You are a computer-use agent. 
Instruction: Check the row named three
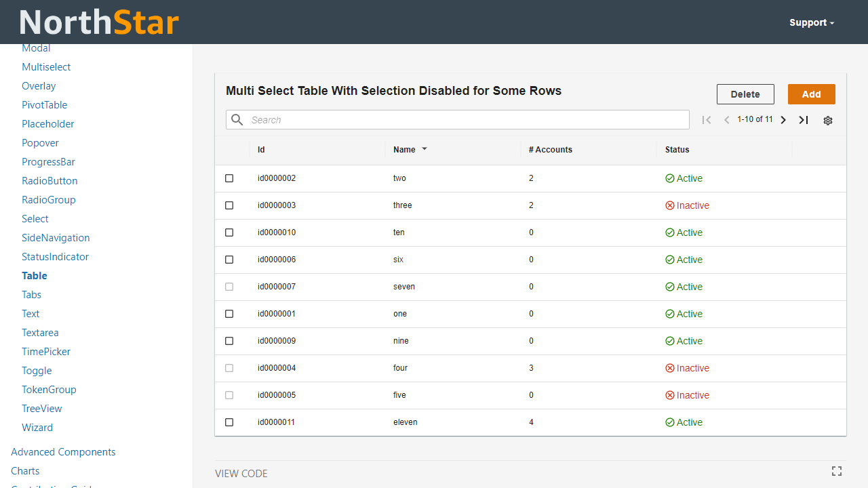(229, 205)
